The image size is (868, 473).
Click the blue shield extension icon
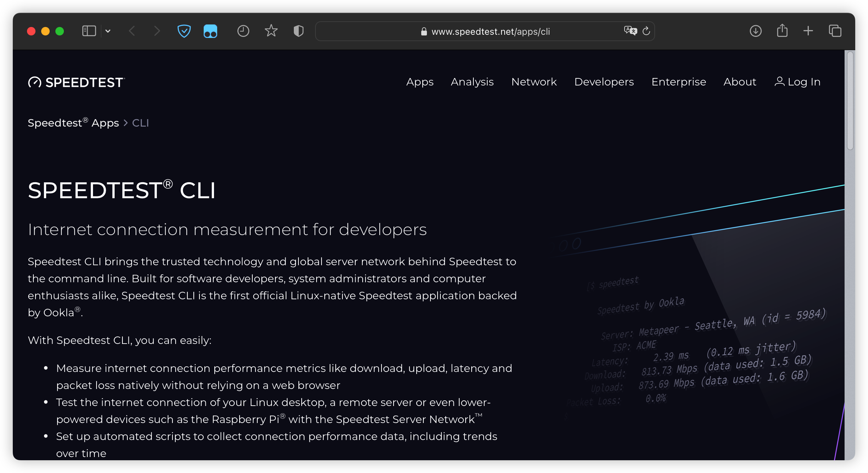184,31
